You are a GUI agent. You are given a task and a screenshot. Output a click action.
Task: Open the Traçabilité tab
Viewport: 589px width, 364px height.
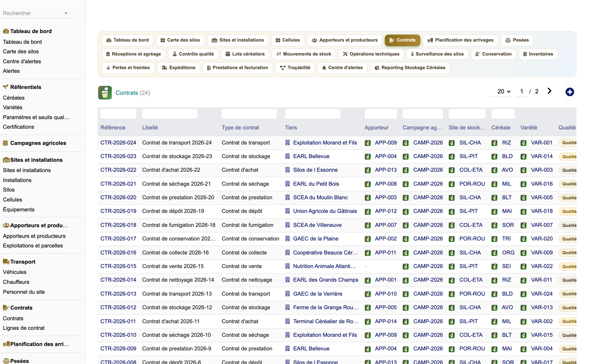(x=295, y=68)
